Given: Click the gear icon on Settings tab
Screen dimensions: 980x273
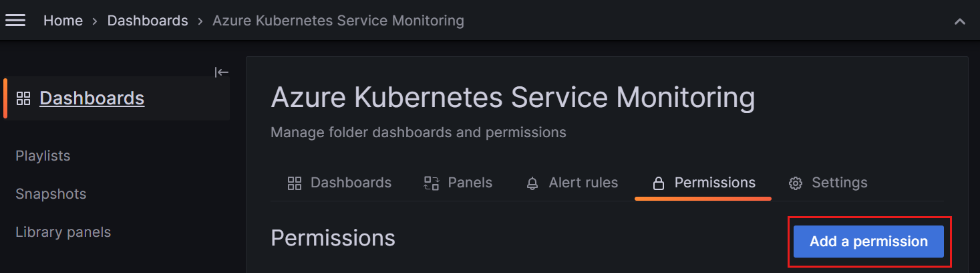Looking at the screenshot, I should coord(795,183).
